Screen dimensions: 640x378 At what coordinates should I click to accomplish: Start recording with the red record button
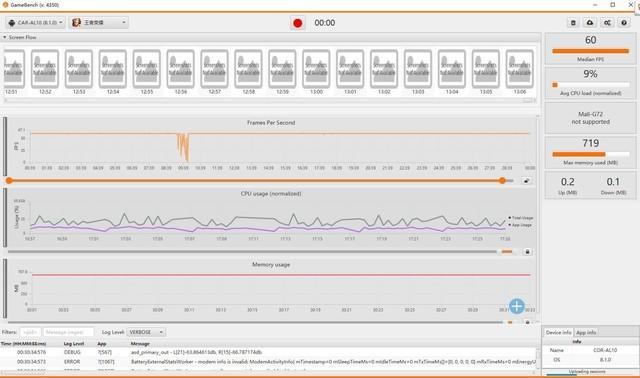pyautogui.click(x=298, y=23)
